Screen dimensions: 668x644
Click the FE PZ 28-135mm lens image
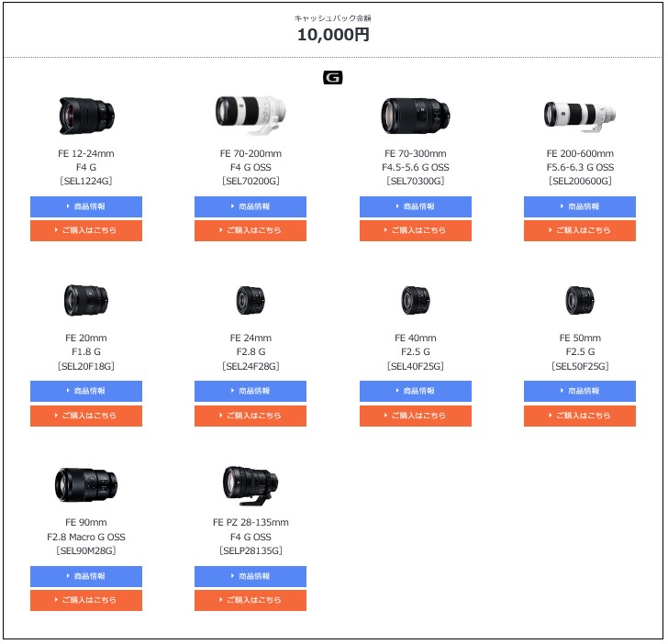[x=250, y=485]
